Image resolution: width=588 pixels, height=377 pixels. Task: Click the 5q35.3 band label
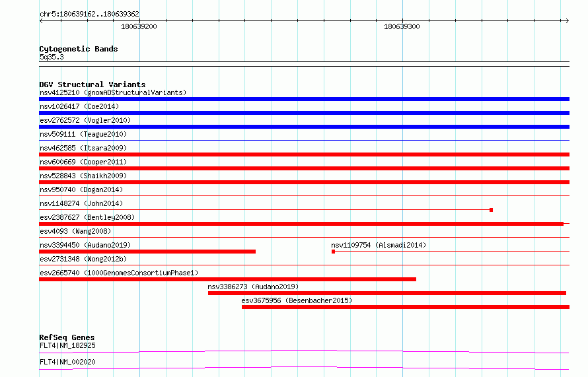click(x=52, y=57)
